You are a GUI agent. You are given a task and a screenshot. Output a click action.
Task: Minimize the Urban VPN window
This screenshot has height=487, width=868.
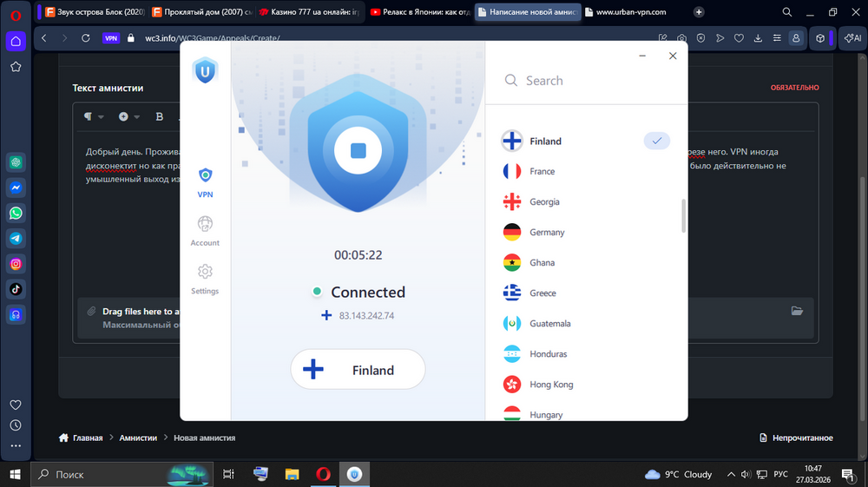click(642, 56)
